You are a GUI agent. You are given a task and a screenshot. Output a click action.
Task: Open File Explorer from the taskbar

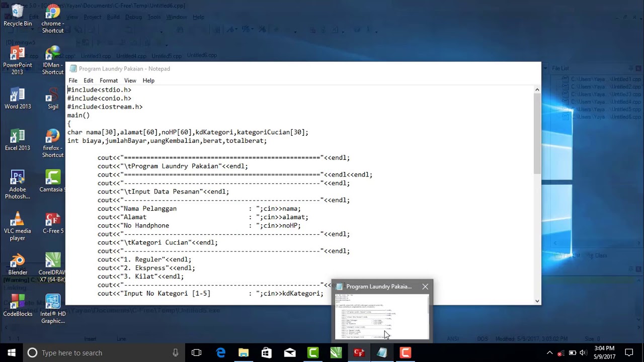[x=244, y=352]
